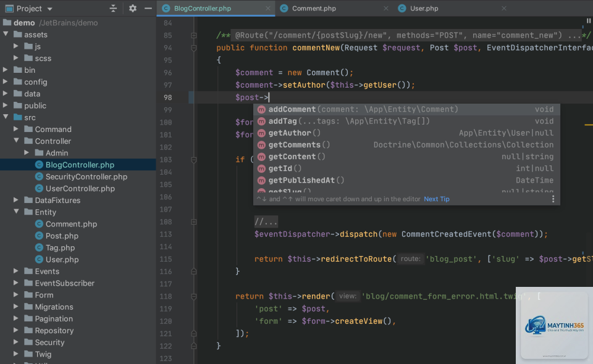
Task: Click the collapse all icon in Project panel
Action: [113, 8]
